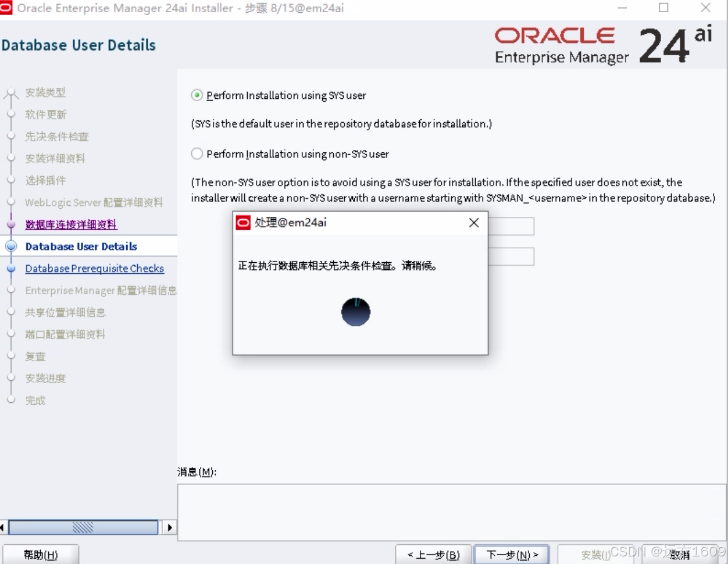Click the step indicator dot beside Database User Details

point(12,246)
